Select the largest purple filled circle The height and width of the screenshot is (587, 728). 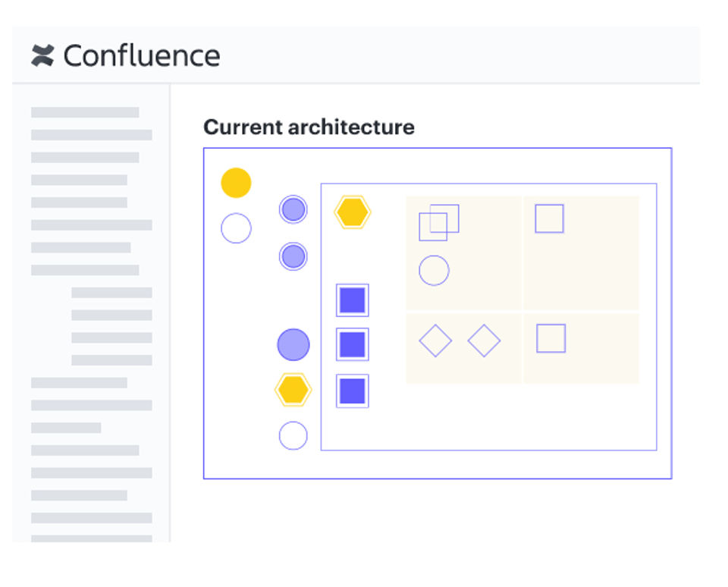click(293, 344)
